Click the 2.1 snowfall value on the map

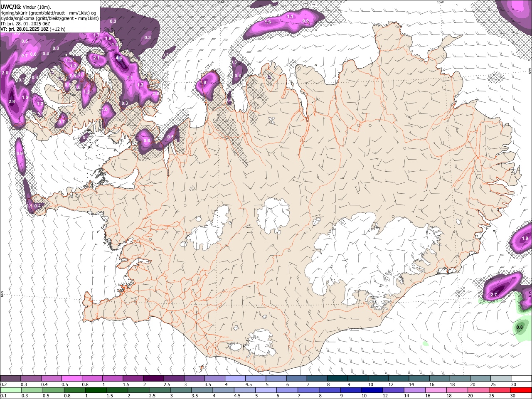pyautogui.click(x=96, y=58)
